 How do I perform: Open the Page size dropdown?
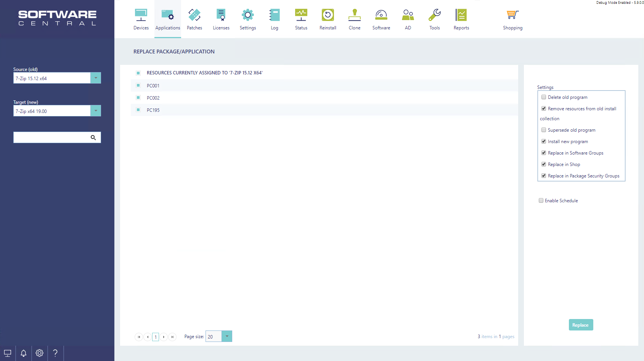(x=227, y=337)
